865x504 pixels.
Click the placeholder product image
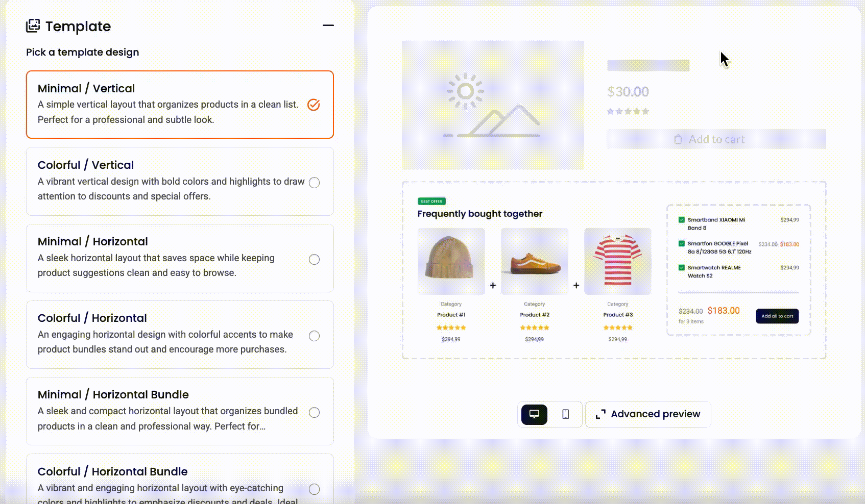493,105
